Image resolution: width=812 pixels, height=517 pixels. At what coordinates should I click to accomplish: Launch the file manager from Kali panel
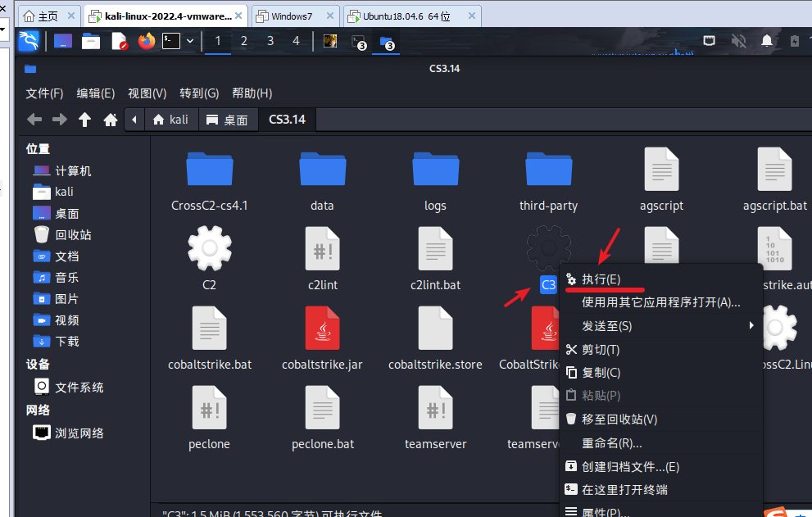point(91,41)
